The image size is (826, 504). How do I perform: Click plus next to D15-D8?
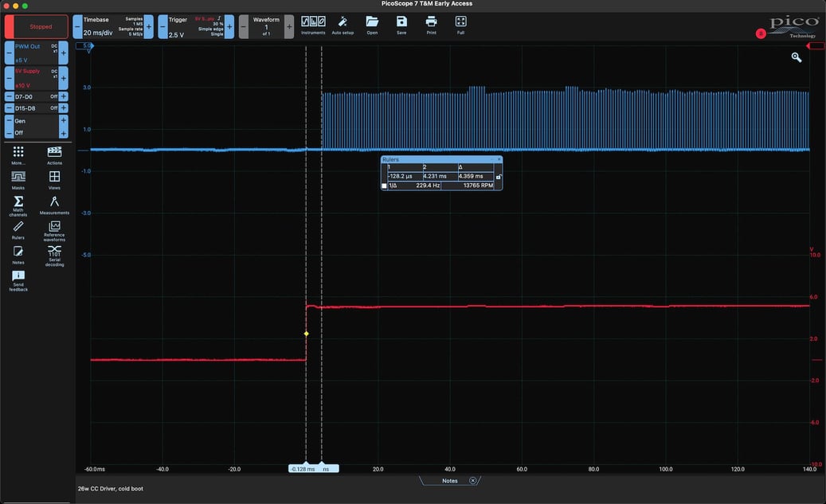(63, 108)
